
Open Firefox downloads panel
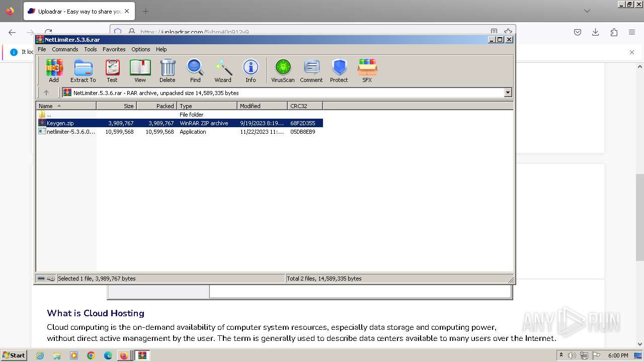click(x=596, y=32)
